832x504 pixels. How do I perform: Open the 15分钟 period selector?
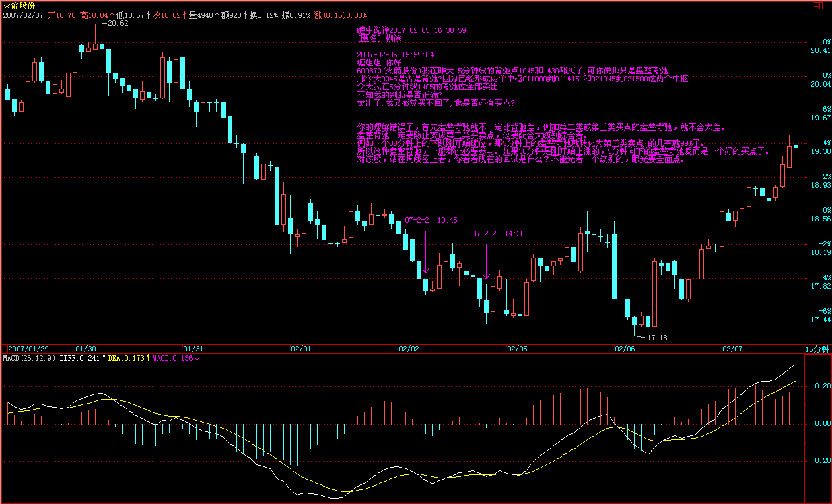click(818, 349)
